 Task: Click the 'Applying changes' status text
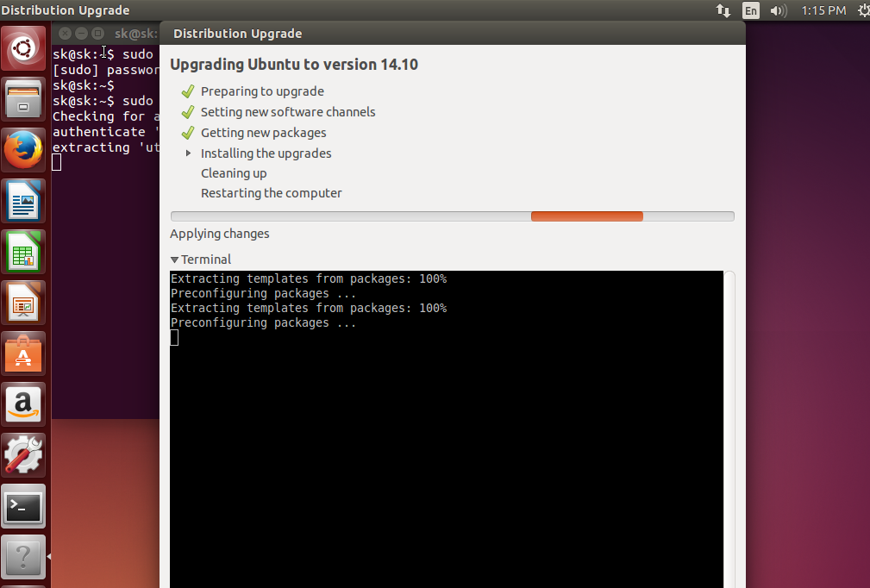pos(220,234)
